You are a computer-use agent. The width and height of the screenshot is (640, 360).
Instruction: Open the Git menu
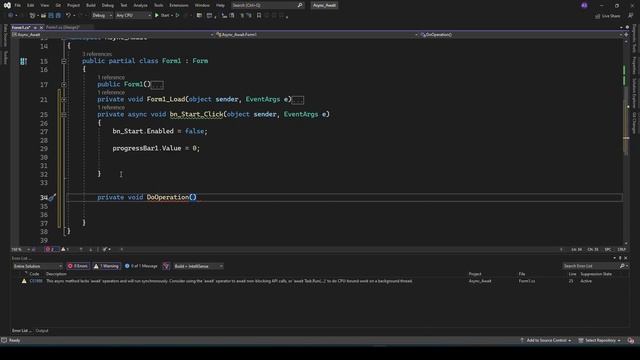58,5
